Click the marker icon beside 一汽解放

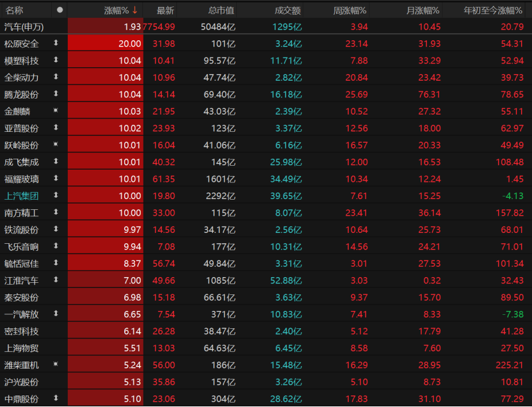56,314
